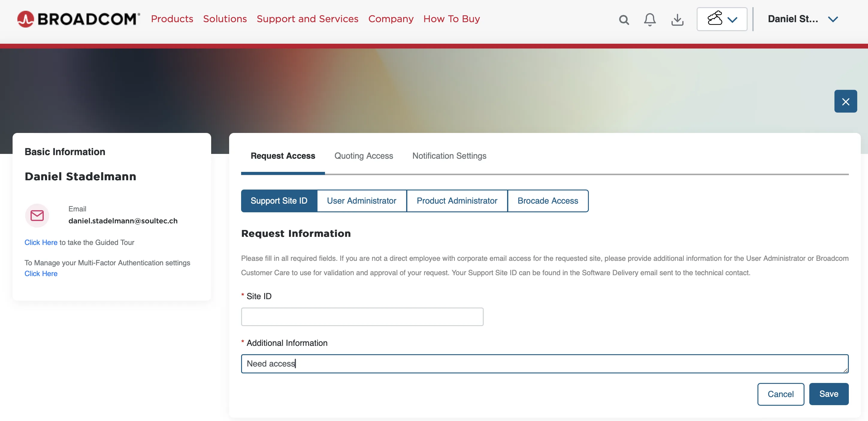The image size is (868, 421).
Task: Switch to the Quoting Access tab
Action: click(x=364, y=156)
